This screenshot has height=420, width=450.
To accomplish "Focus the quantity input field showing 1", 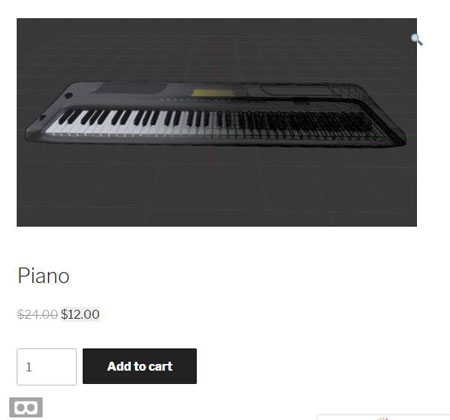I will coord(47,367).
